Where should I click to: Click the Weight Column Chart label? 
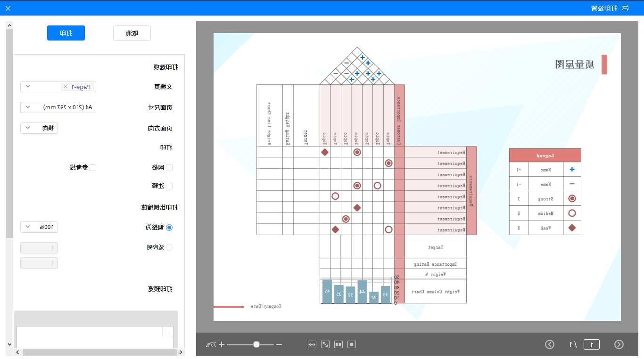click(436, 292)
